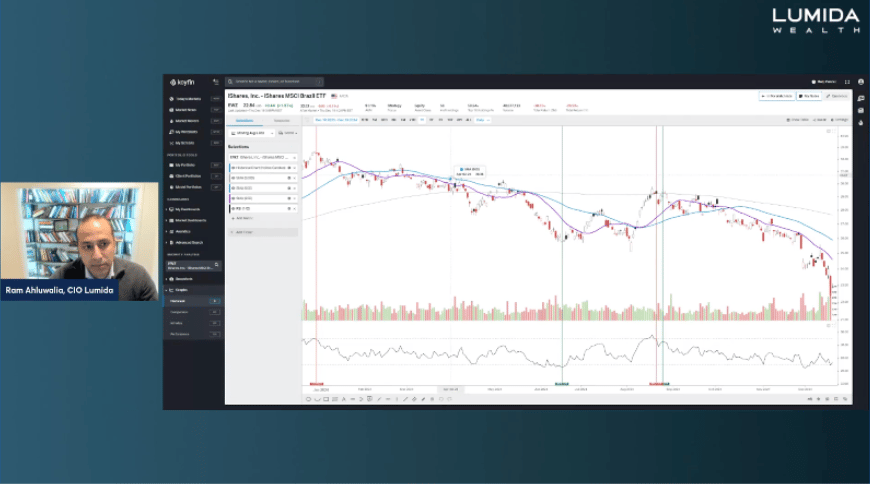Open the EWZ ticker selection dropdown
This screenshot has height=484, width=870.
point(263,158)
